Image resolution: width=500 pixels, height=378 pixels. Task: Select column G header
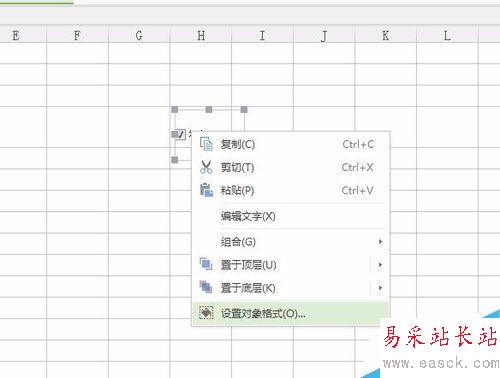click(139, 35)
